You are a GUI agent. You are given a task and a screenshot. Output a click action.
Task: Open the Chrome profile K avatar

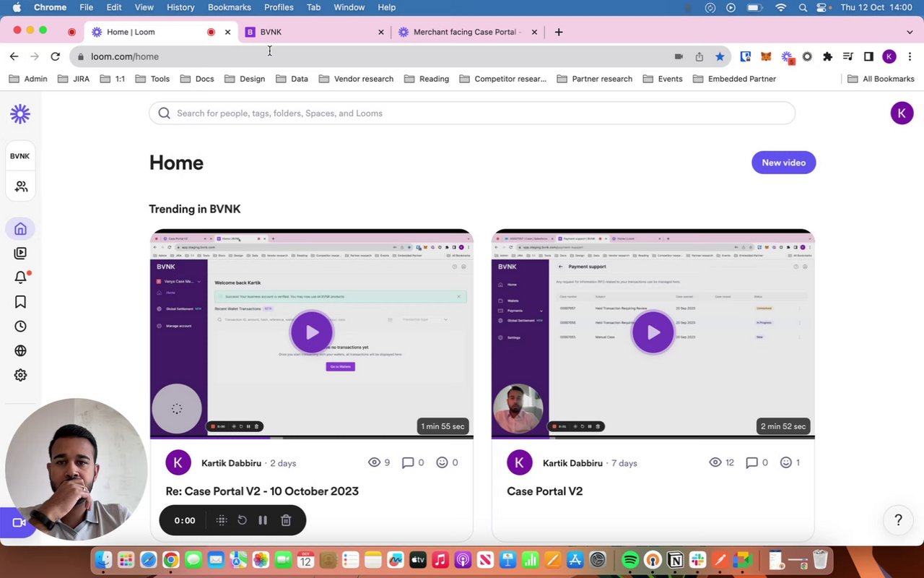[x=889, y=56]
